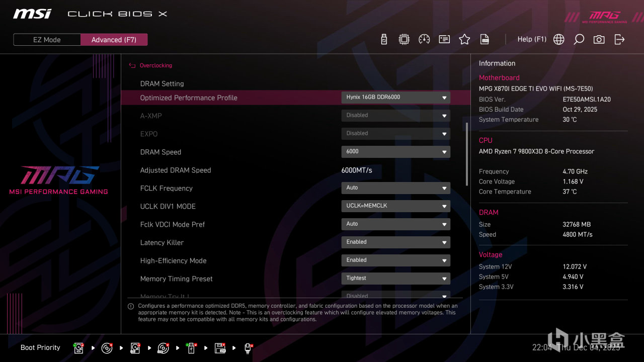Click the Core Temperature 37 ℃ value

(x=570, y=192)
